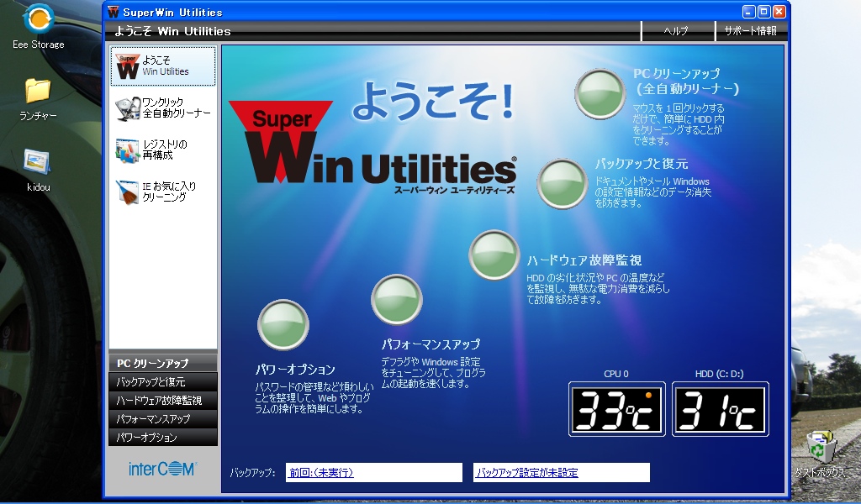861x504 pixels.
Task: Maximize the SuperWin Utilities window
Action: pyautogui.click(x=763, y=12)
